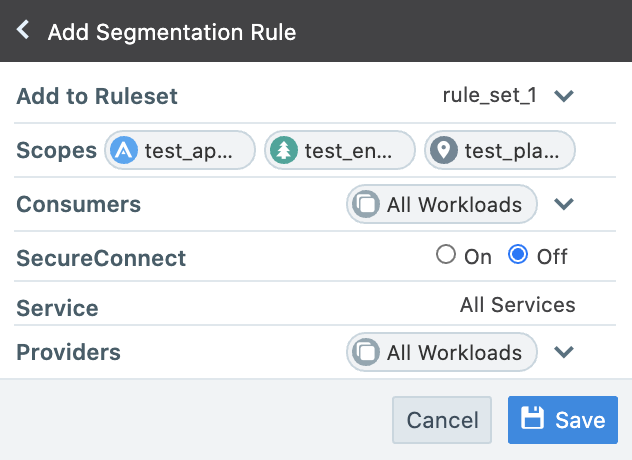This screenshot has height=460, width=632.
Task: Click the All Services value
Action: [x=518, y=305]
